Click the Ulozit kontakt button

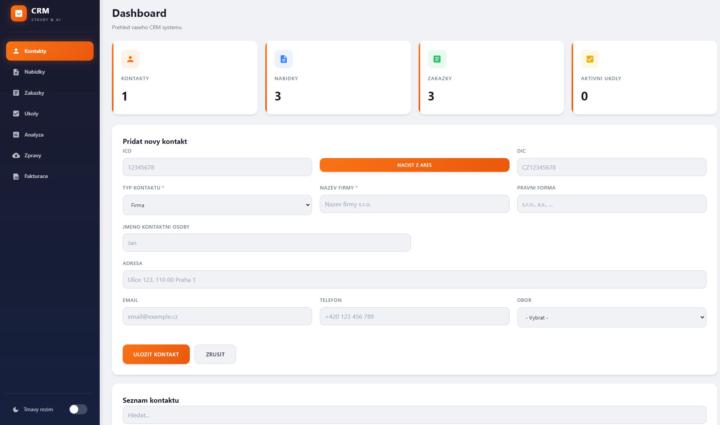pos(155,354)
